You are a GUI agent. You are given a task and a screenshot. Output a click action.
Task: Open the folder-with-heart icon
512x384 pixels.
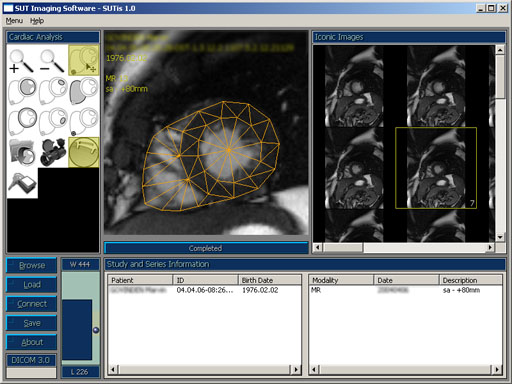(22, 152)
